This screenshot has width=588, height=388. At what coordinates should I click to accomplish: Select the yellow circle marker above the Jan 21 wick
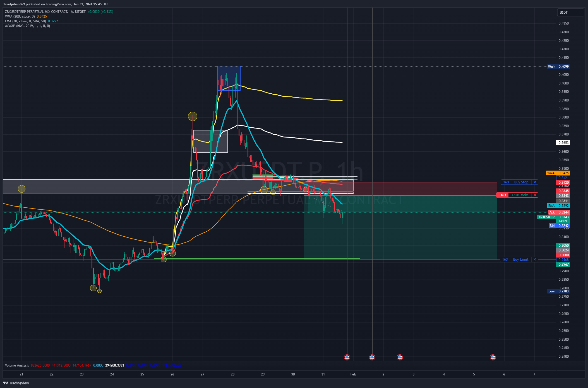21,189
